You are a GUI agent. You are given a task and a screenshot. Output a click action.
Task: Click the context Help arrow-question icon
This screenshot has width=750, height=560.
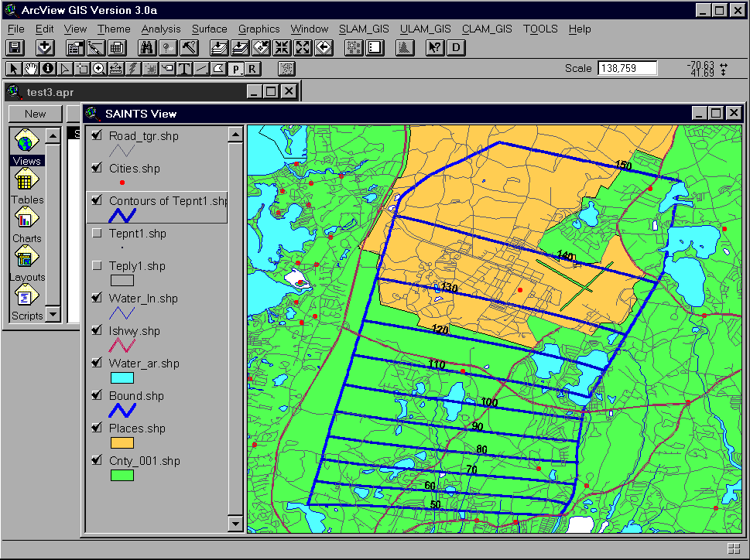point(435,48)
